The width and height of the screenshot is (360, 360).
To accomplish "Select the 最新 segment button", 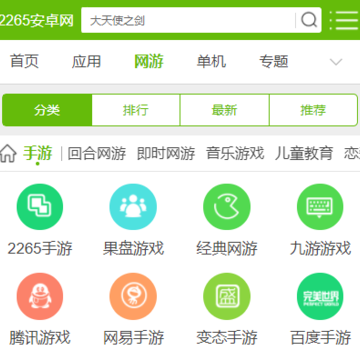I will point(224,110).
